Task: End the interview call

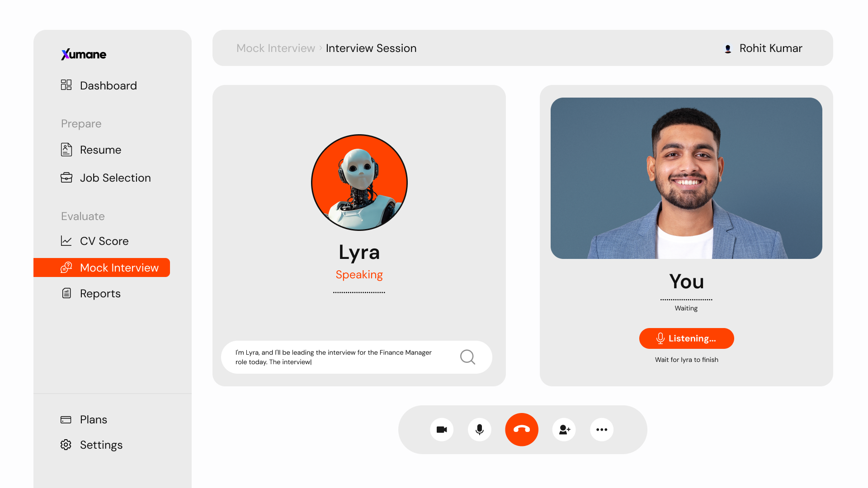Action: pos(522,430)
